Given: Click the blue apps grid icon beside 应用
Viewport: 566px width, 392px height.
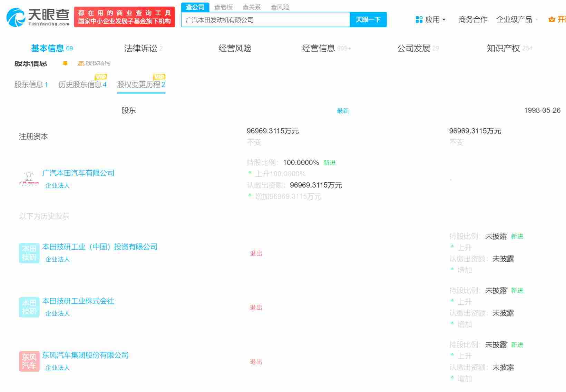Looking at the screenshot, I should point(418,19).
